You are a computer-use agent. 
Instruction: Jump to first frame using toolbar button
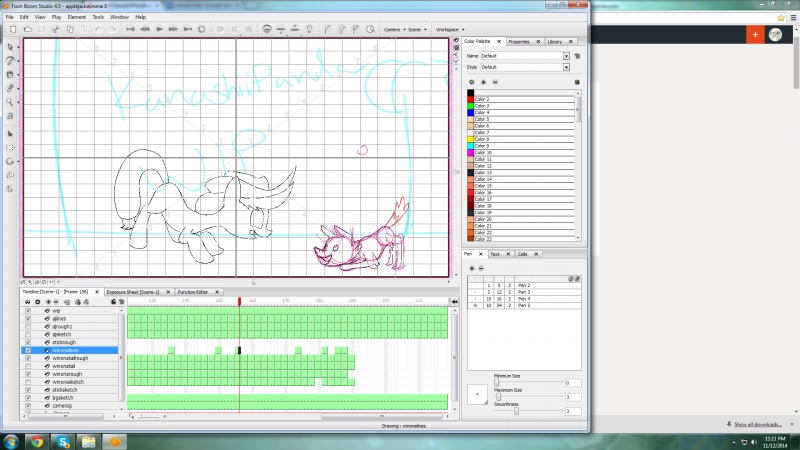coord(131,30)
